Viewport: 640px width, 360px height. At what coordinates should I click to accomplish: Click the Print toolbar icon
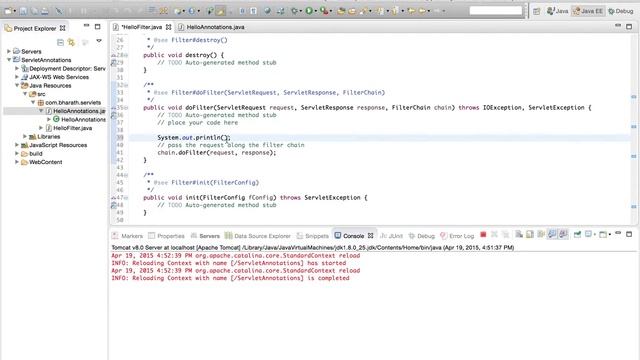coord(45,11)
